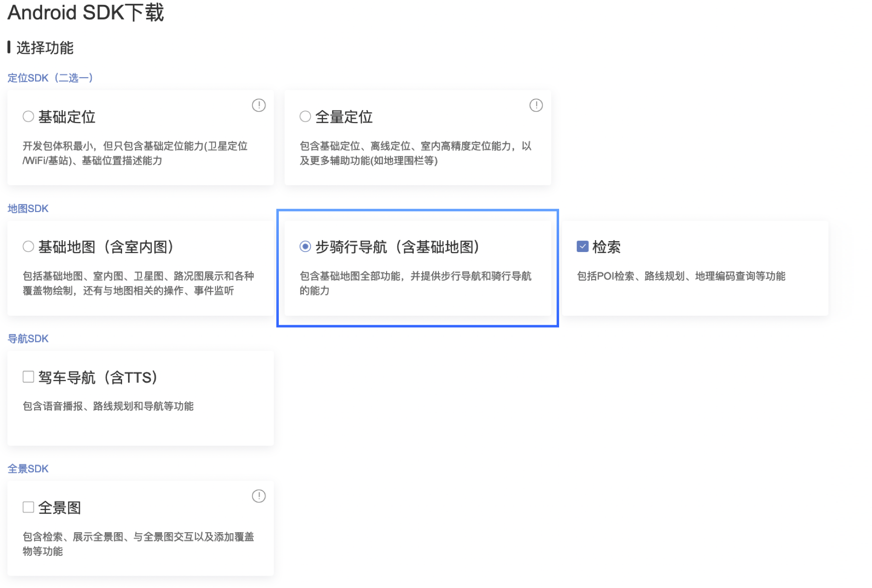Select 步骑行导航 radio button
872x588 pixels.
pyautogui.click(x=305, y=247)
